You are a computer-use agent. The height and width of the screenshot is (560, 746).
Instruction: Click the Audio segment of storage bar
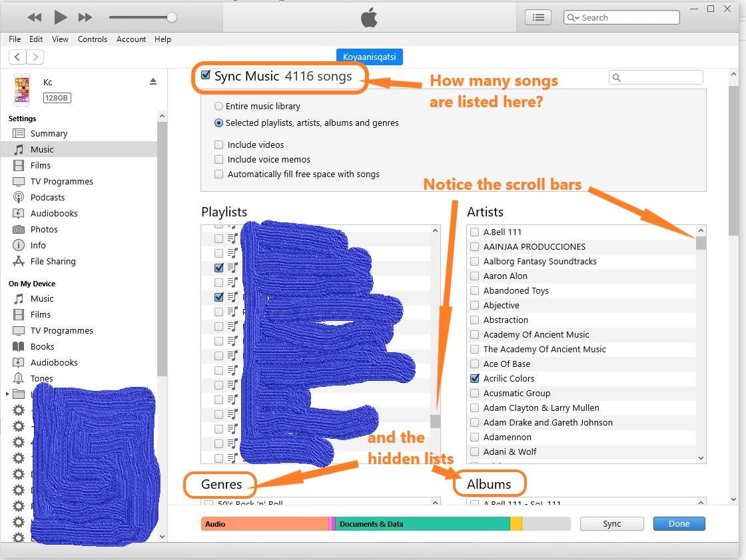click(x=265, y=524)
